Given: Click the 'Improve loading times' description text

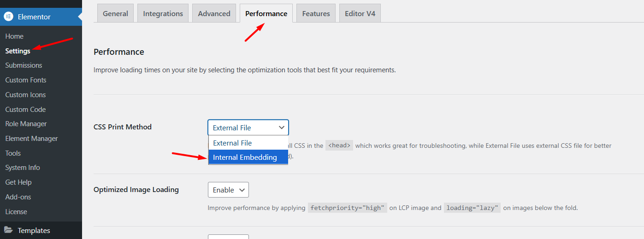Looking at the screenshot, I should [245, 70].
